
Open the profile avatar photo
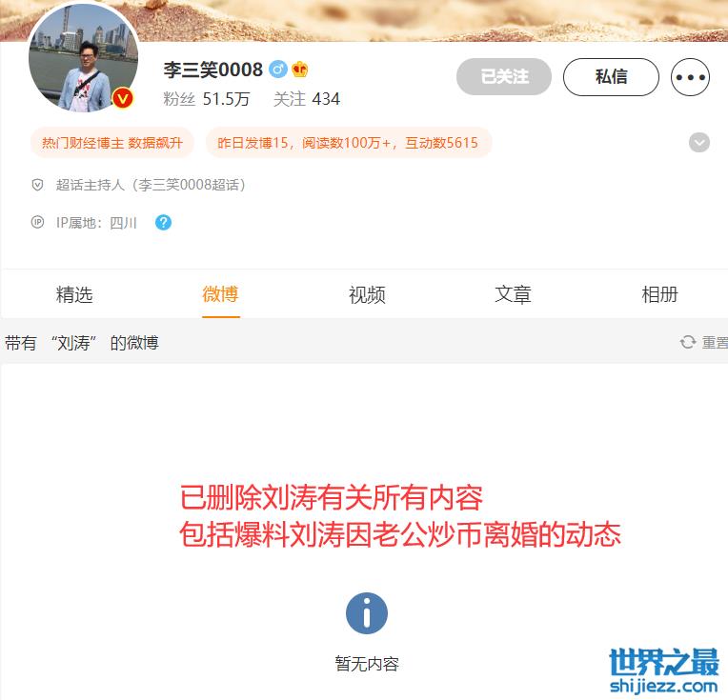84,57
